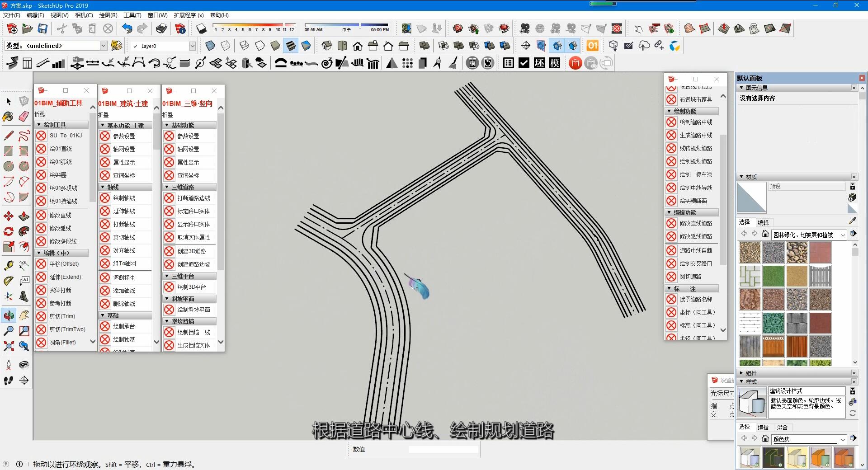868x470 pixels.
Task: Open the 文件(F) menu
Action: coord(12,15)
